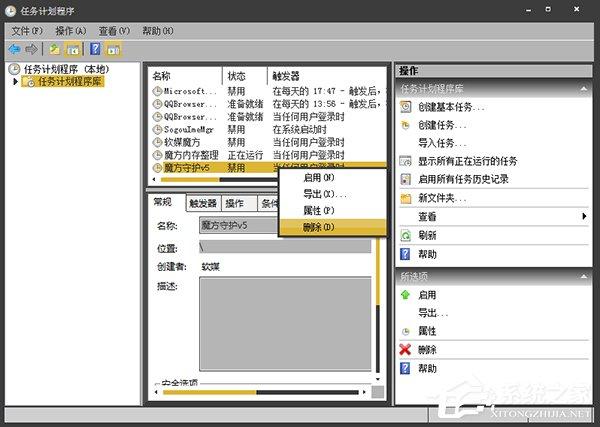
Task: Click the clock icon of 魔方内存整理 task
Action: 157,155
